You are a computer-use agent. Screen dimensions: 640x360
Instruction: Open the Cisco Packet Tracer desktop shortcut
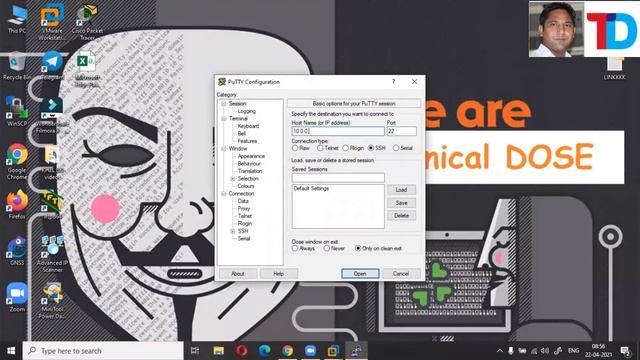(87, 21)
